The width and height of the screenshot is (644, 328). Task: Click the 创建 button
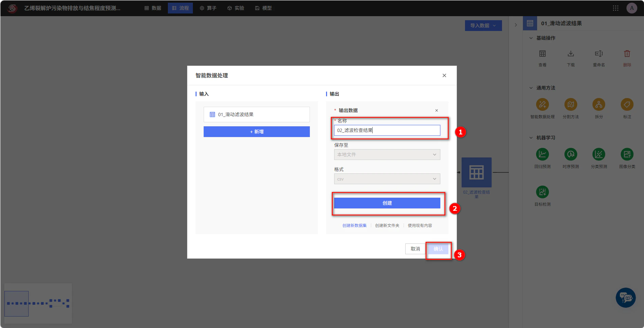click(387, 203)
